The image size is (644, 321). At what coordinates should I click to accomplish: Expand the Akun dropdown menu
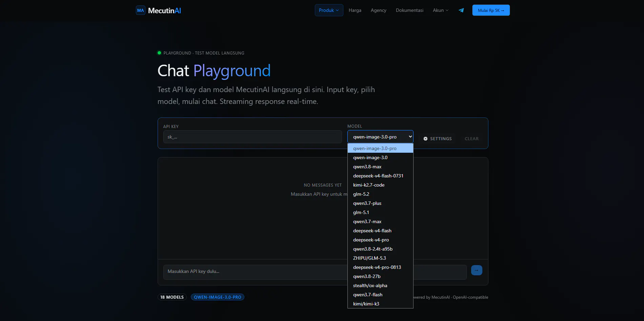[440, 10]
